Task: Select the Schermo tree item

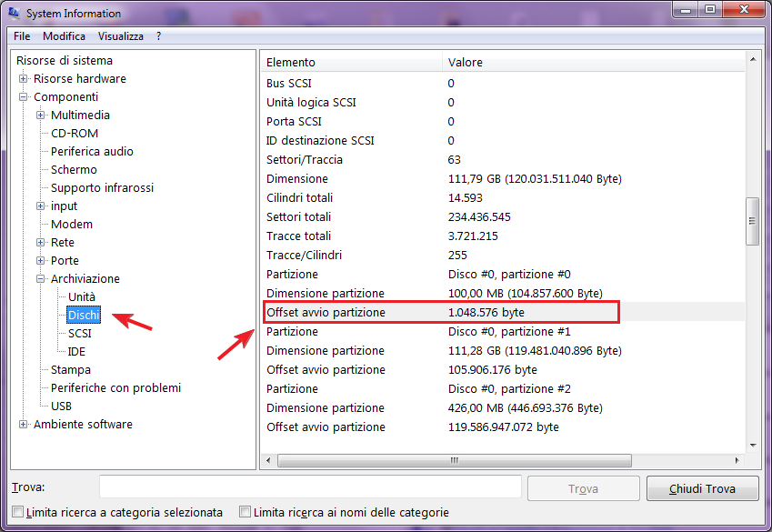Action: [74, 170]
